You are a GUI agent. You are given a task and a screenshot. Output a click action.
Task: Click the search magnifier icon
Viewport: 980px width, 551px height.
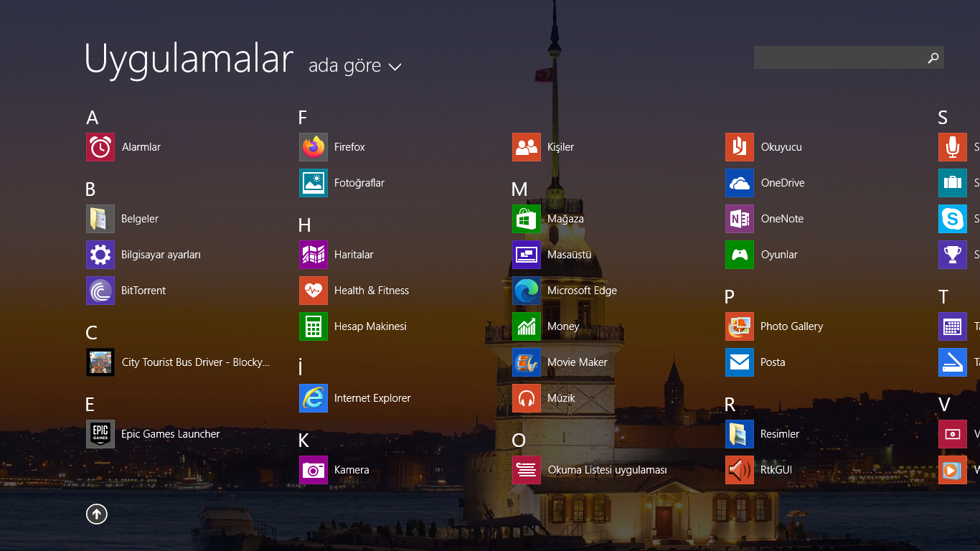pos(933,57)
